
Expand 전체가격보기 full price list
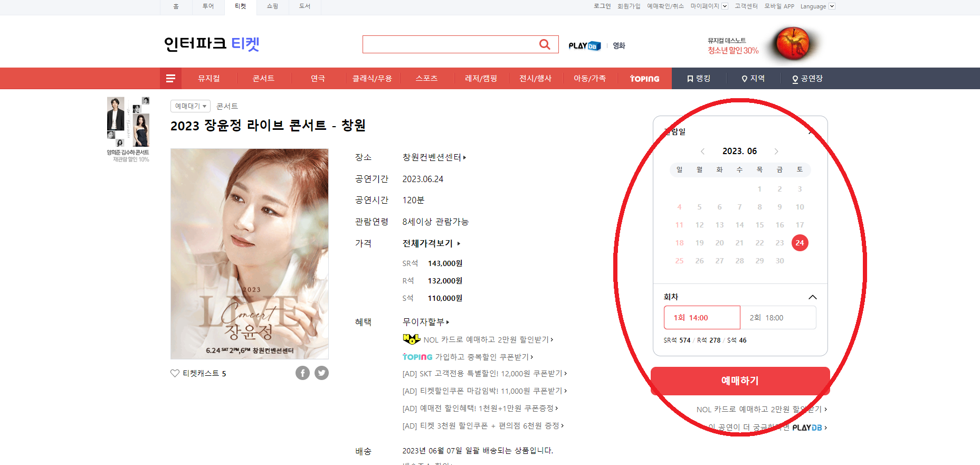coord(431,243)
